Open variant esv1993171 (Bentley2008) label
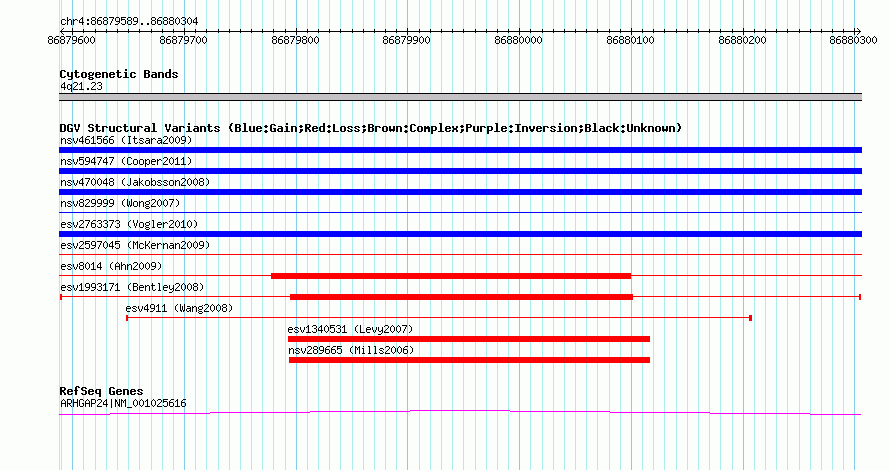 (x=132, y=287)
